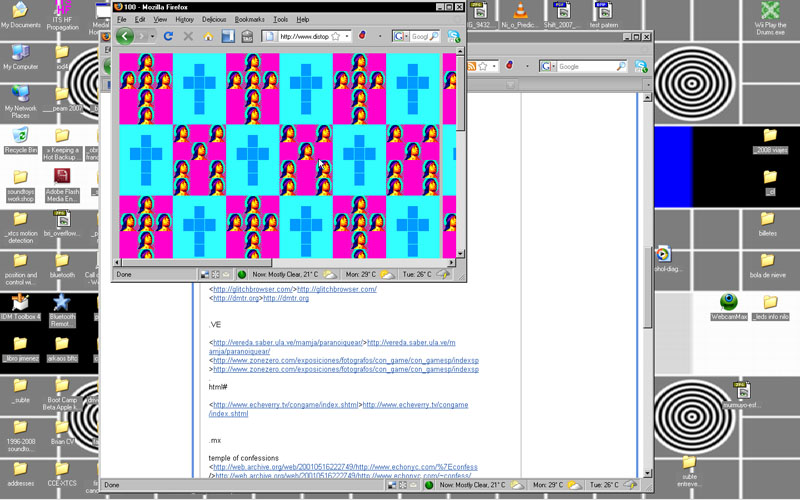
Task: Open the VLC cone desktop icon
Action: pos(520,12)
